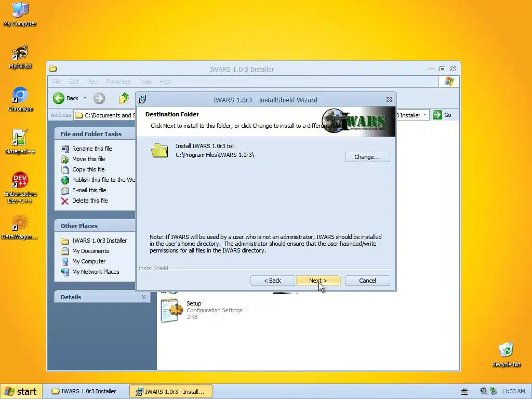Click Publish this file to the Web
532x399 pixels.
(x=103, y=180)
